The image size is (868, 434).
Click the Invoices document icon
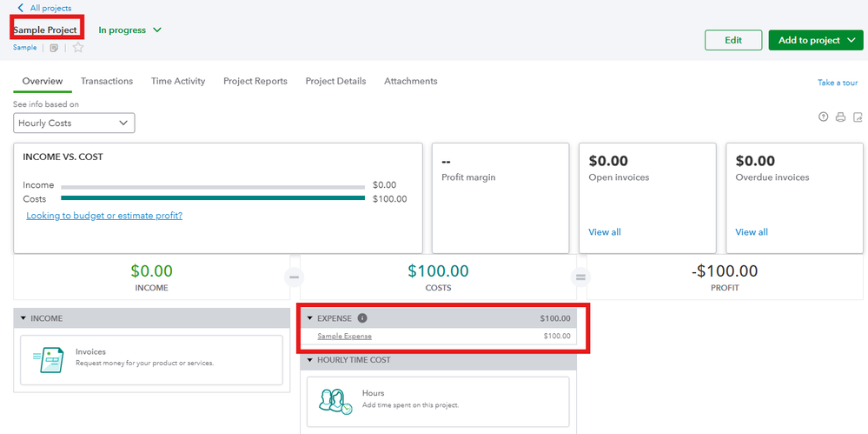(x=48, y=359)
